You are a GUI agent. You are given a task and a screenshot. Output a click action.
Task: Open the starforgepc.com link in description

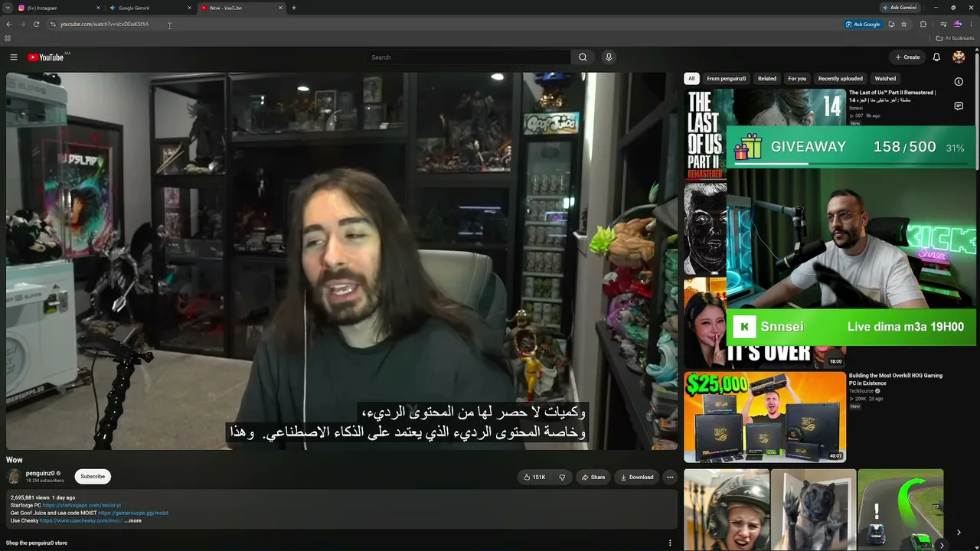tap(82, 506)
